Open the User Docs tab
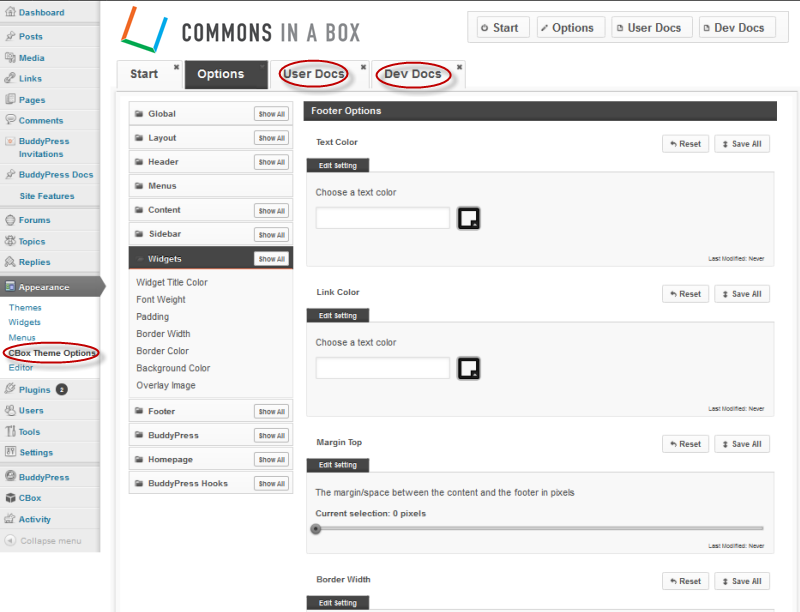Screen dimensions: 800x612 (x=314, y=74)
